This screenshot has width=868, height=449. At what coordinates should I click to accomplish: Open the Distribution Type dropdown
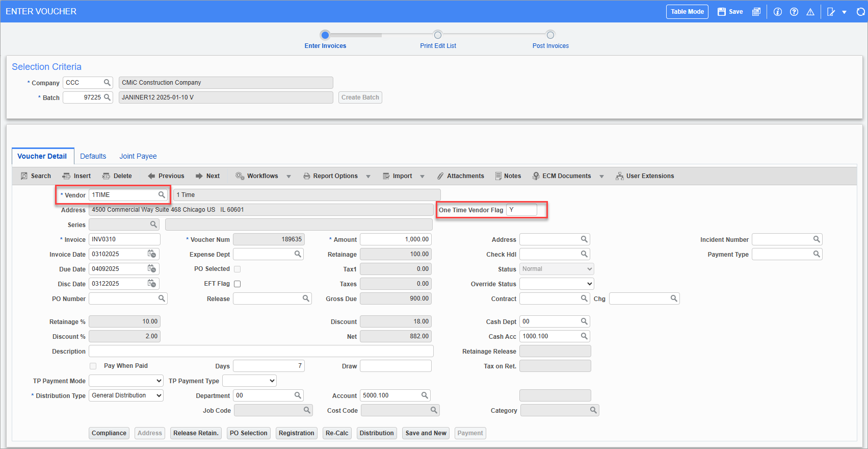[126, 395]
